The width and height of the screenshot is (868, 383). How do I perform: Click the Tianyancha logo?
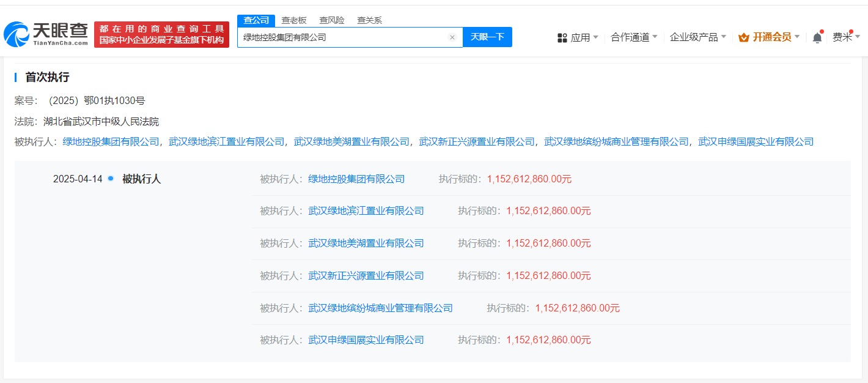coord(46,34)
